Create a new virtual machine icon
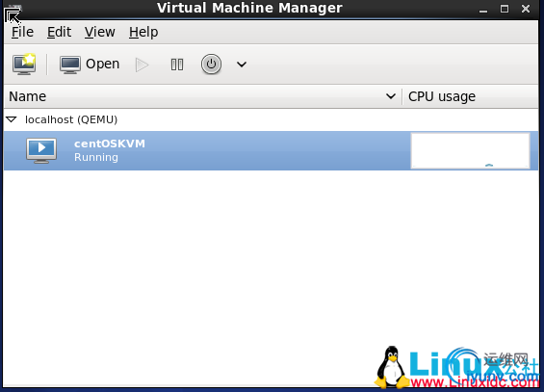This screenshot has height=392, width=544. pos(24,64)
